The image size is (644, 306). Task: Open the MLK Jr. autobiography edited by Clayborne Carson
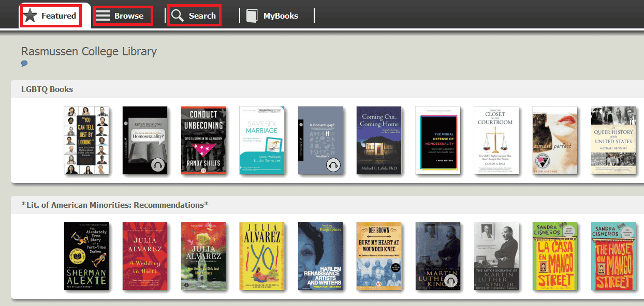coord(496,256)
